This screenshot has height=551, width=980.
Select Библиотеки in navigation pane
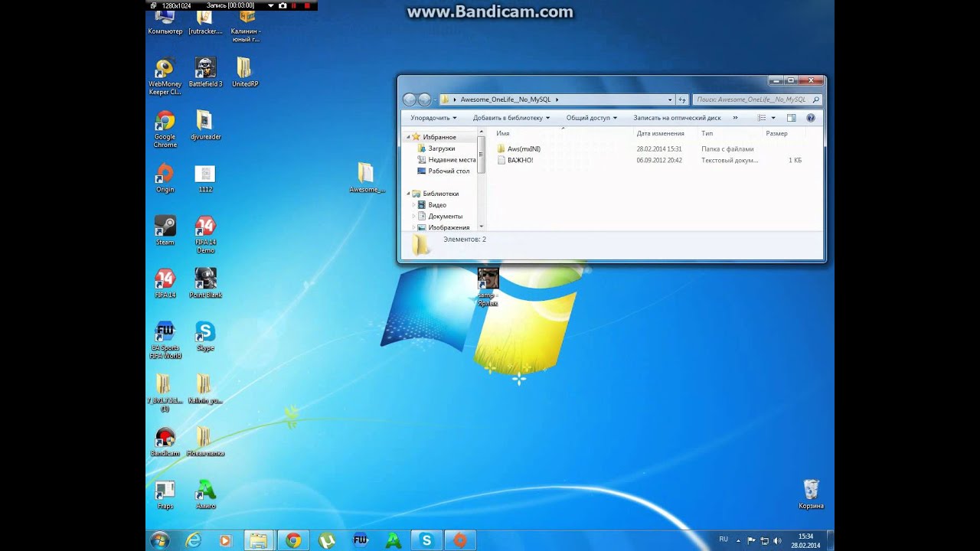tap(441, 194)
